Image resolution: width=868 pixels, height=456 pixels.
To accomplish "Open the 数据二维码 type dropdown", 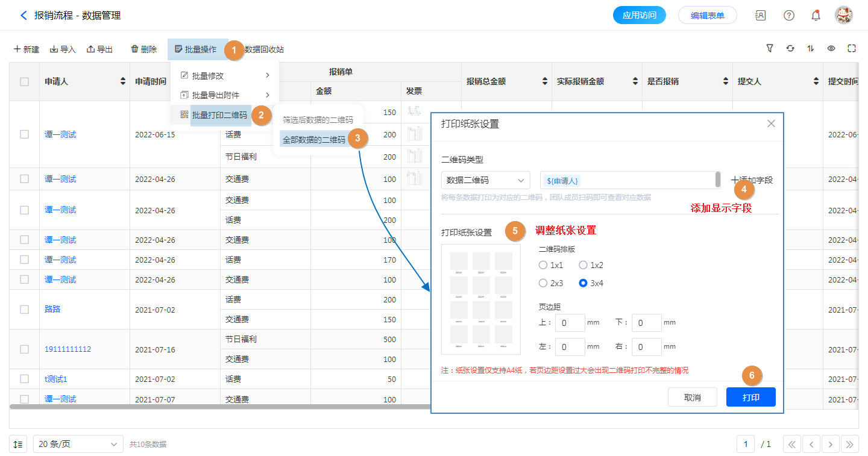I will pos(485,180).
